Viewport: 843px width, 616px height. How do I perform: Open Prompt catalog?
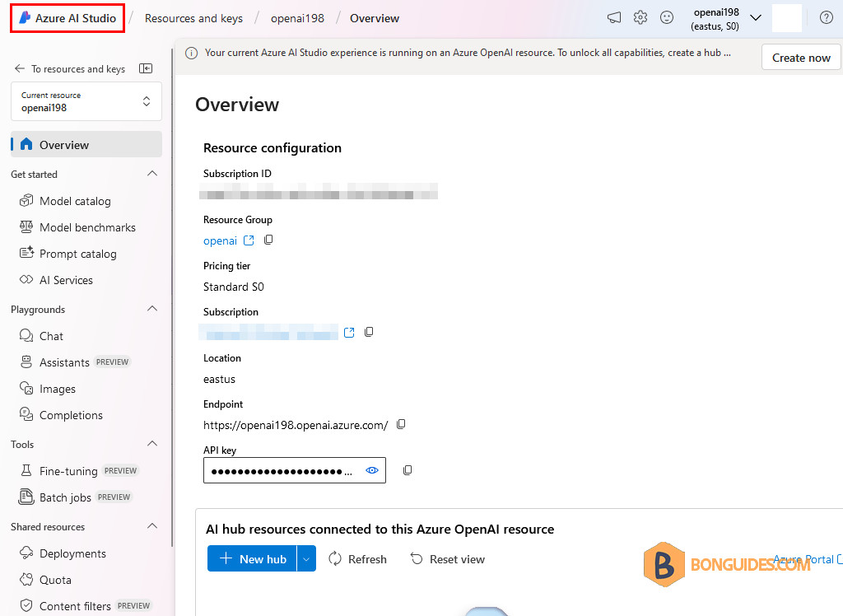pos(68,254)
